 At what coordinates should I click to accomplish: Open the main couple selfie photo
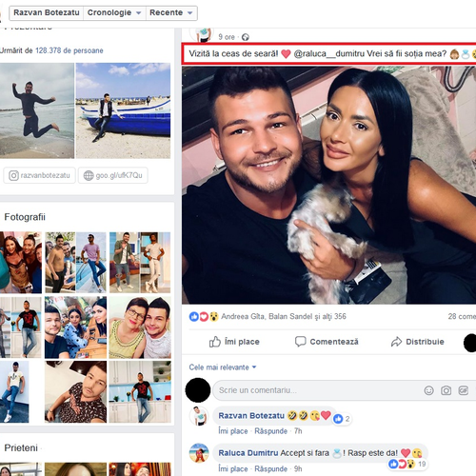click(328, 185)
